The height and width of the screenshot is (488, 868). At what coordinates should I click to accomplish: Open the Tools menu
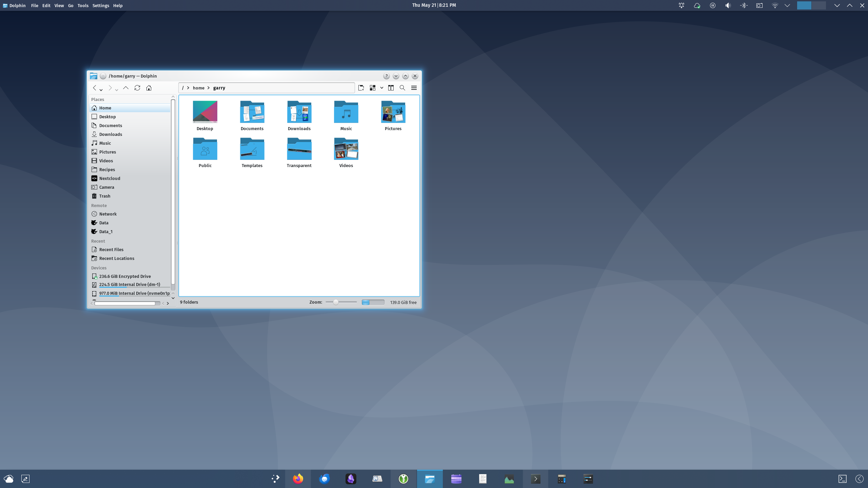83,5
